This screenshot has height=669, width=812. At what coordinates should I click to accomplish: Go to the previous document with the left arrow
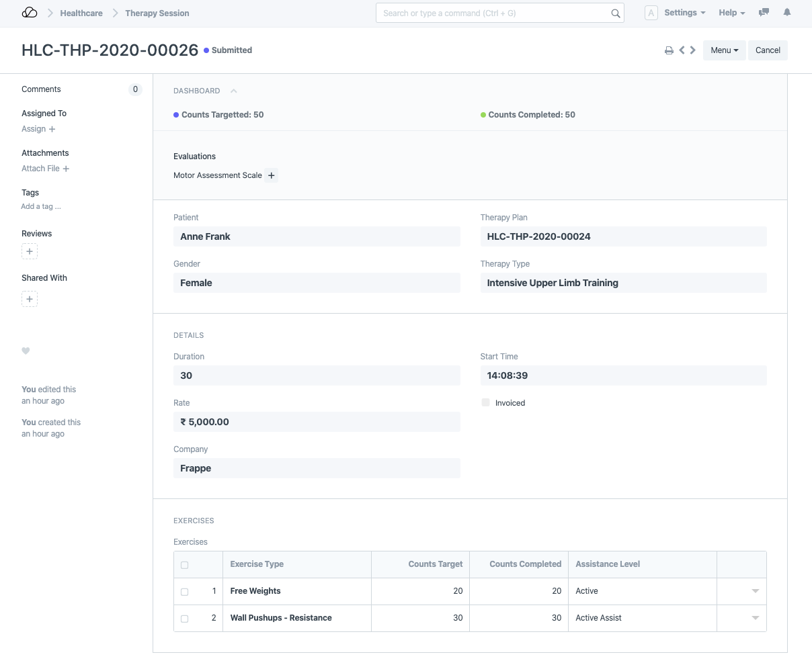pos(682,50)
